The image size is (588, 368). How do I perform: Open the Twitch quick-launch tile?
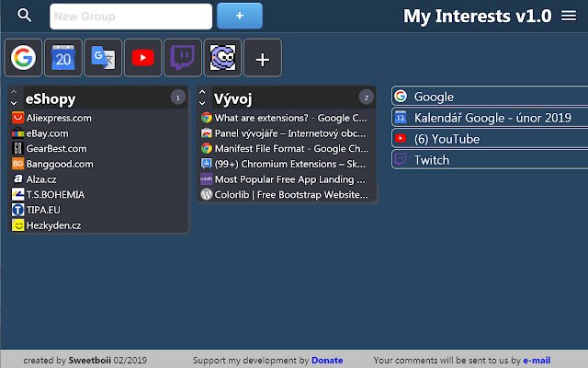pyautogui.click(x=183, y=58)
